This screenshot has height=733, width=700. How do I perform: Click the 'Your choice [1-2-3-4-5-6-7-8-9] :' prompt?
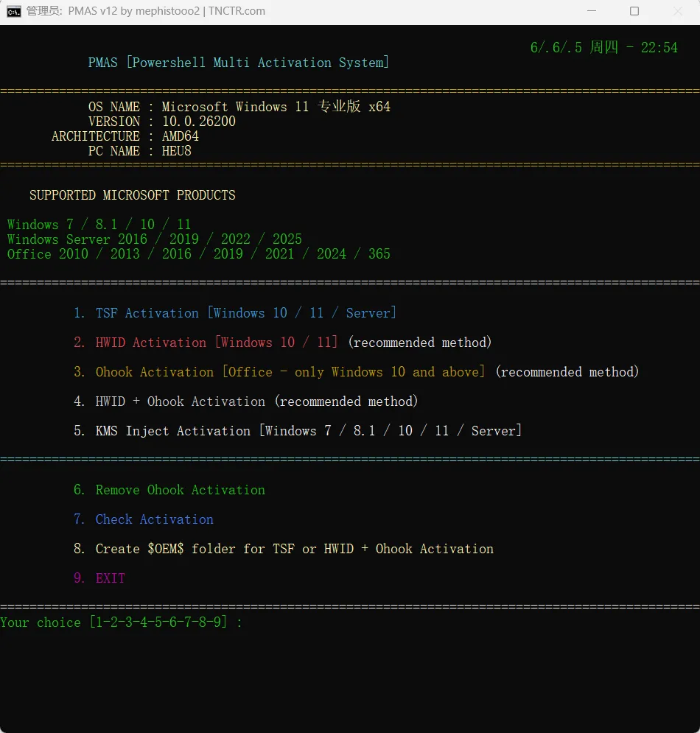tap(121, 622)
